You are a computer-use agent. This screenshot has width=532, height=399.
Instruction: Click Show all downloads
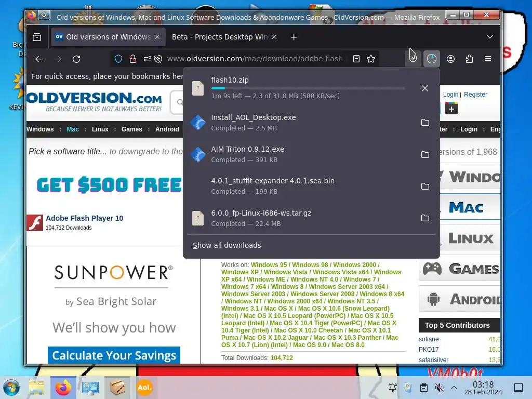pyautogui.click(x=227, y=245)
